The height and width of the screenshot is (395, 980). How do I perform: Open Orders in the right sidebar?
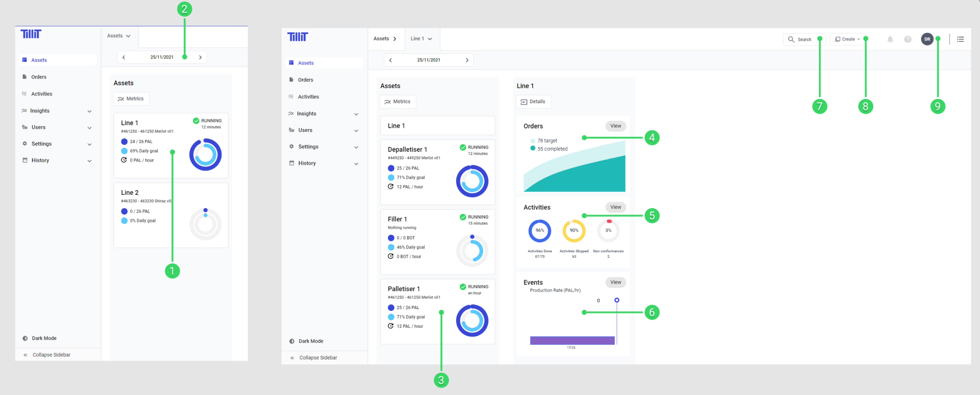(x=305, y=80)
